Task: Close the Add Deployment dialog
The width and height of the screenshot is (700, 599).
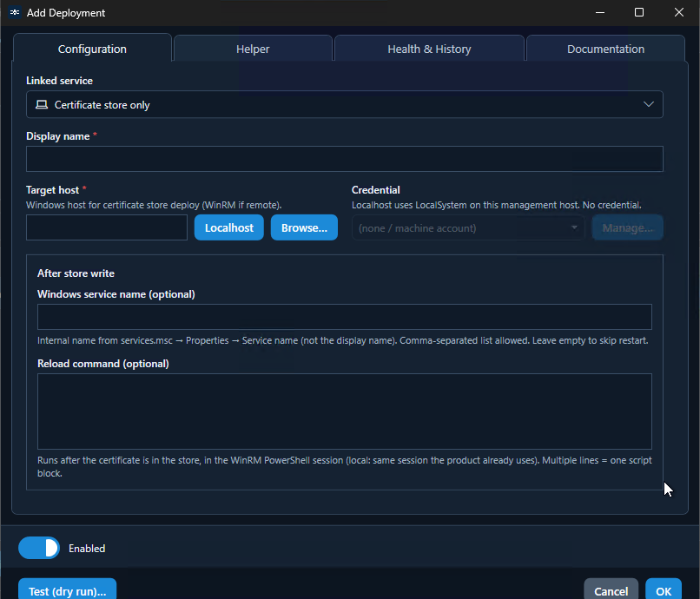Action: pos(678,12)
